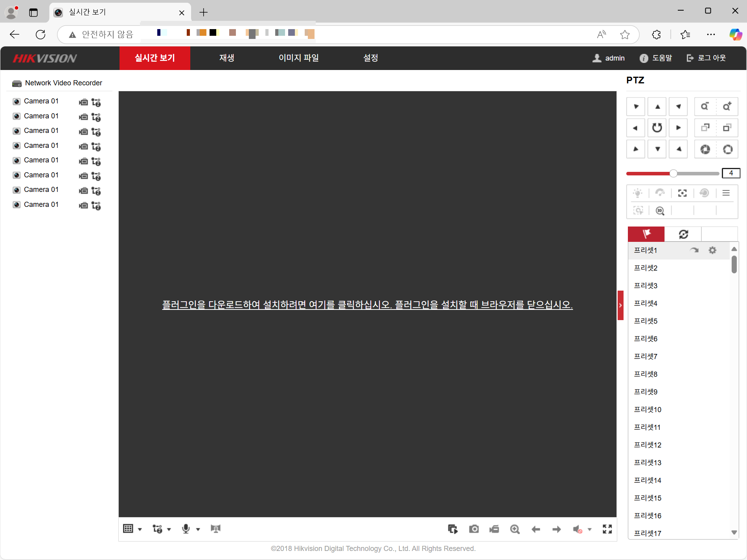Screen dimensions: 747x560
Task: Select the 실시간 보기 live view tab
Action: 155,58
